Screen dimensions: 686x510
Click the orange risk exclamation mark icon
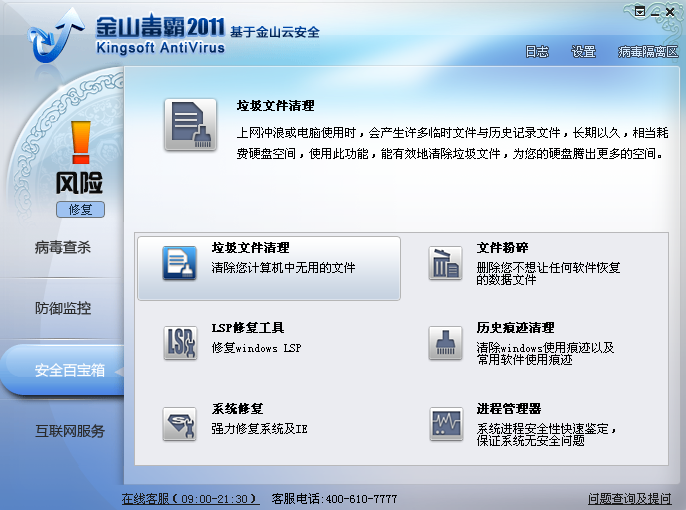[81, 143]
